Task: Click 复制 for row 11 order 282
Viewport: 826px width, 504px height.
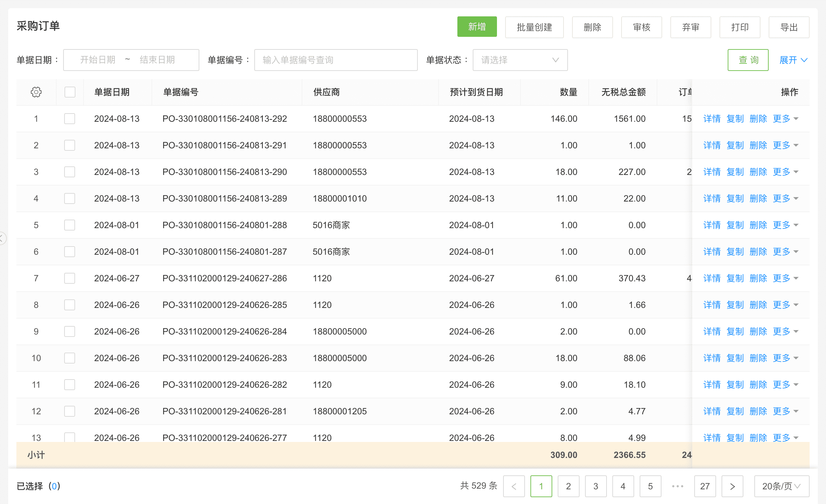Action: 735,385
